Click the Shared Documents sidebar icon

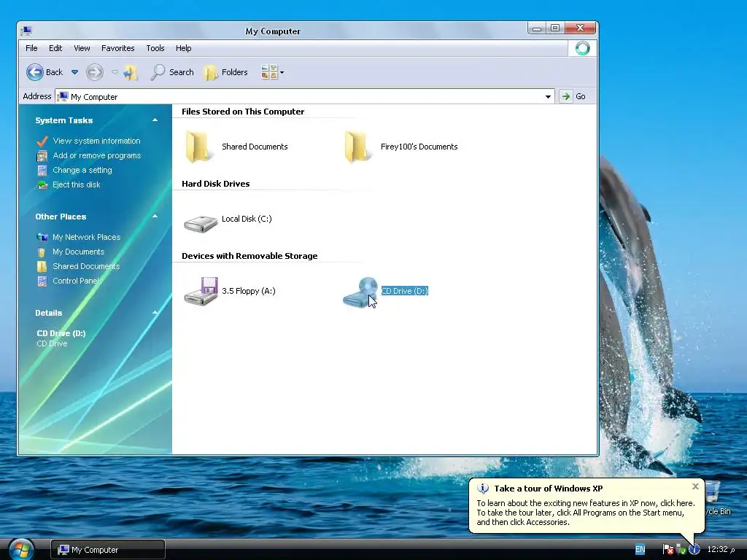[42, 267]
